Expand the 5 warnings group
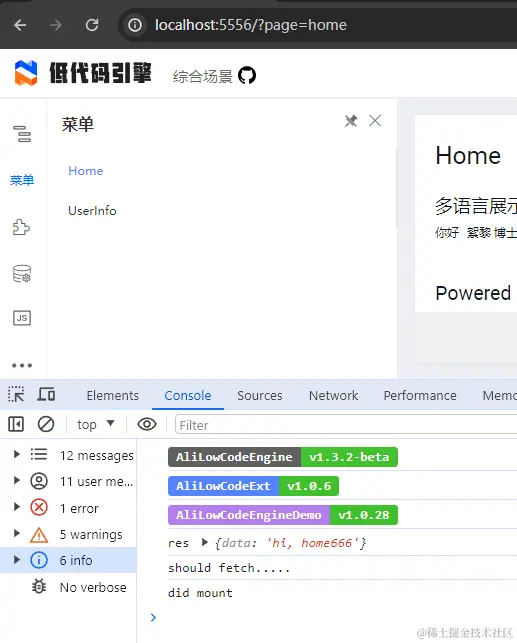This screenshot has width=517, height=643. (17, 534)
